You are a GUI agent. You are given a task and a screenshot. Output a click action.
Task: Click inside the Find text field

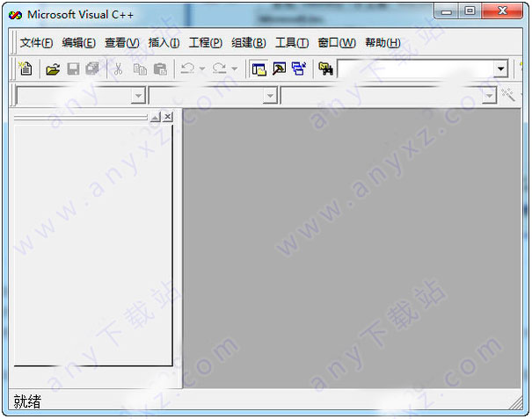coord(416,69)
